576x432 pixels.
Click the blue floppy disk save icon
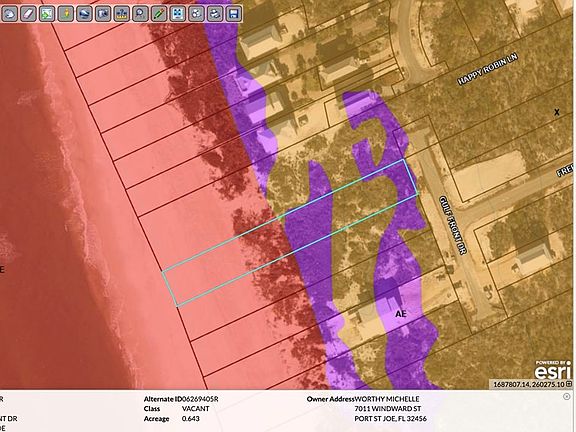click(234, 14)
